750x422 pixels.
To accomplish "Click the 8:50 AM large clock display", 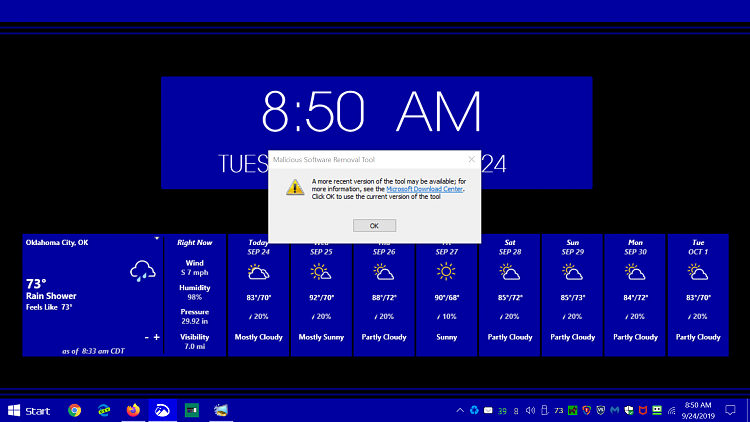I will pos(371,112).
